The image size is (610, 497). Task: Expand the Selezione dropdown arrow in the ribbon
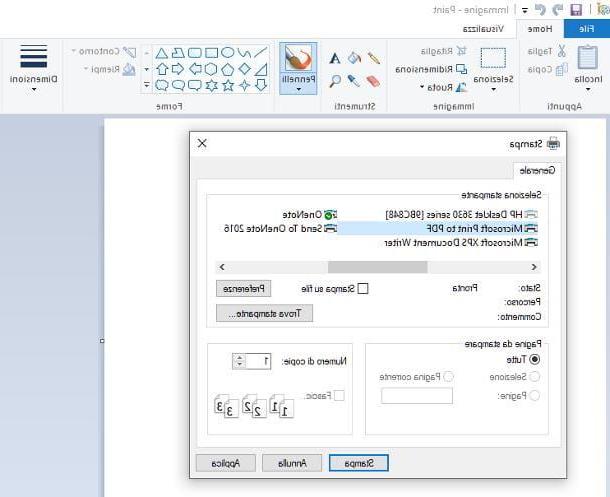493,89
